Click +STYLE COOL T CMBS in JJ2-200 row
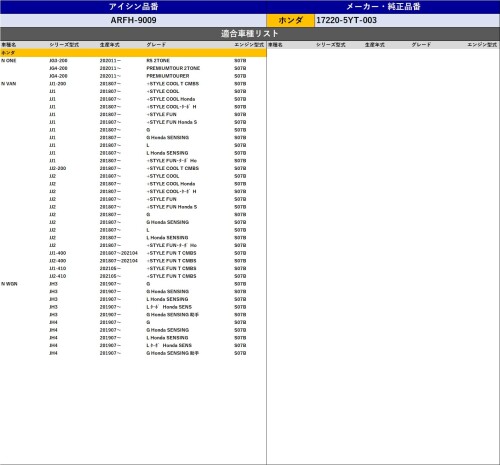The image size is (500, 465). 173,168
